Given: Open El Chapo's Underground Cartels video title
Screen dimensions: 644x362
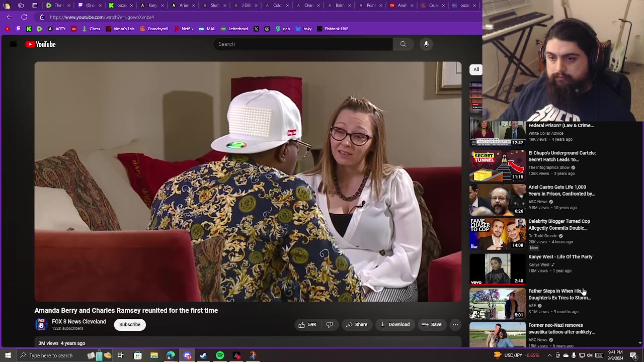Looking at the screenshot, I should 562,156.
